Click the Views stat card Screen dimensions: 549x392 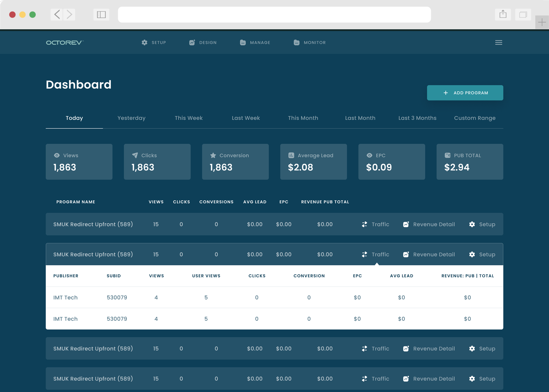(x=79, y=161)
